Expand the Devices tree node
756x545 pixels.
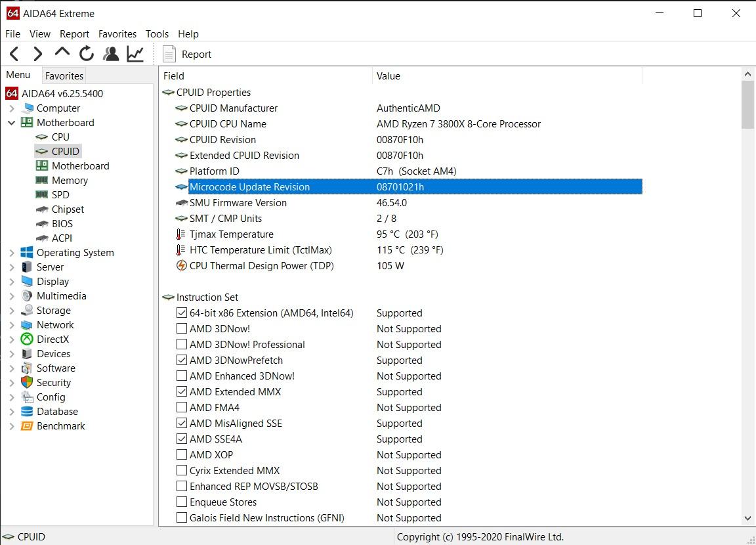pos(12,354)
